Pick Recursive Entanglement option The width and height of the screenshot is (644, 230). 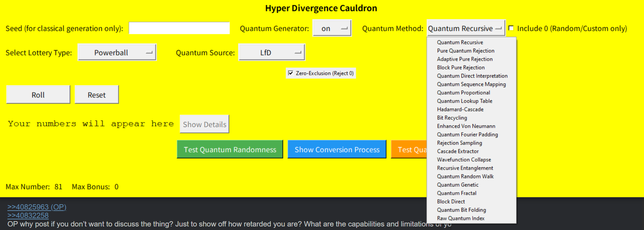[471, 168]
